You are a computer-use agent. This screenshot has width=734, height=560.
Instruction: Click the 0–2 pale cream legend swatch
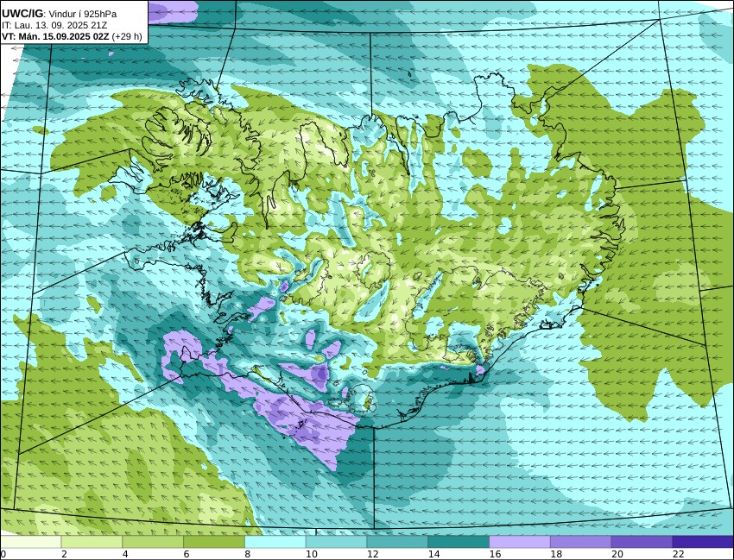tap(30, 542)
